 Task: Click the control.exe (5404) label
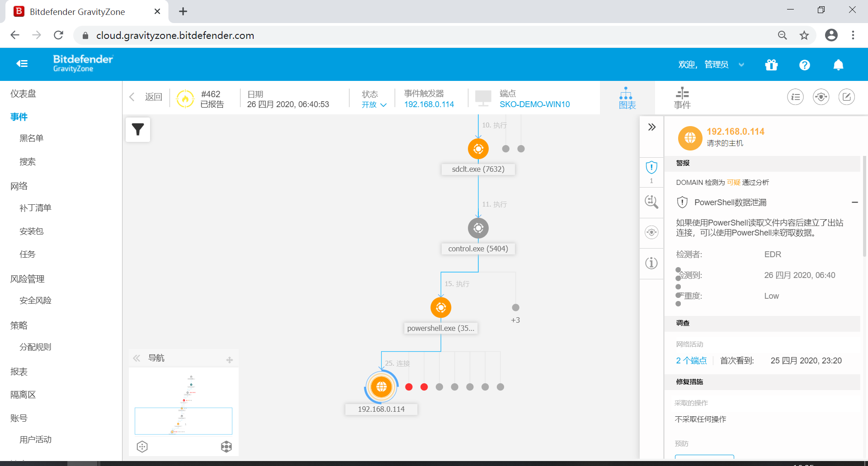click(478, 249)
